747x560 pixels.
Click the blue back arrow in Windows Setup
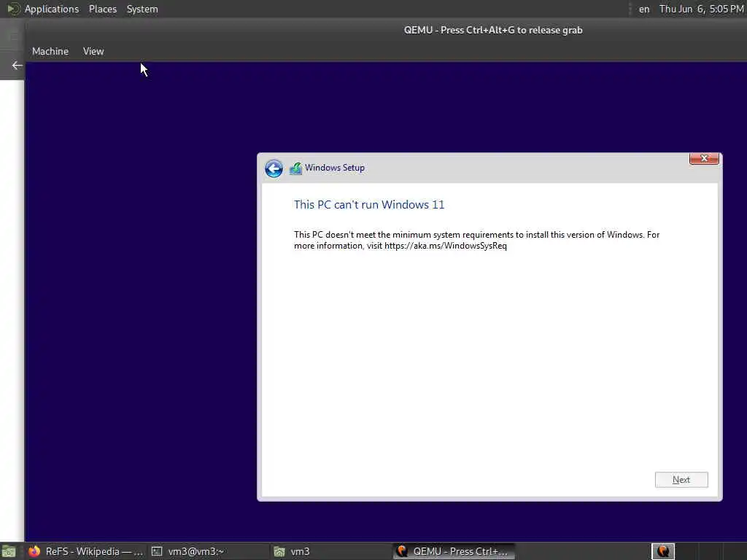coord(274,168)
